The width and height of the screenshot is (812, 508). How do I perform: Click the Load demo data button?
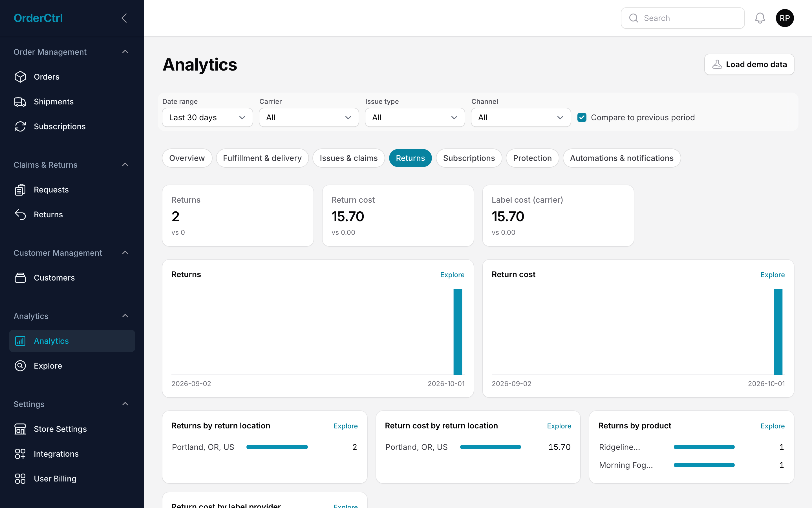click(749, 65)
